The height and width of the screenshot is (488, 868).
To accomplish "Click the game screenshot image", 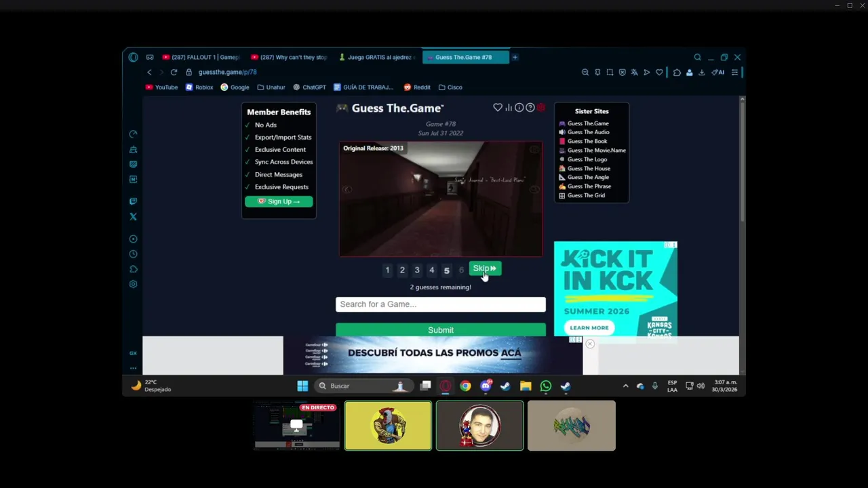I will click(x=441, y=199).
